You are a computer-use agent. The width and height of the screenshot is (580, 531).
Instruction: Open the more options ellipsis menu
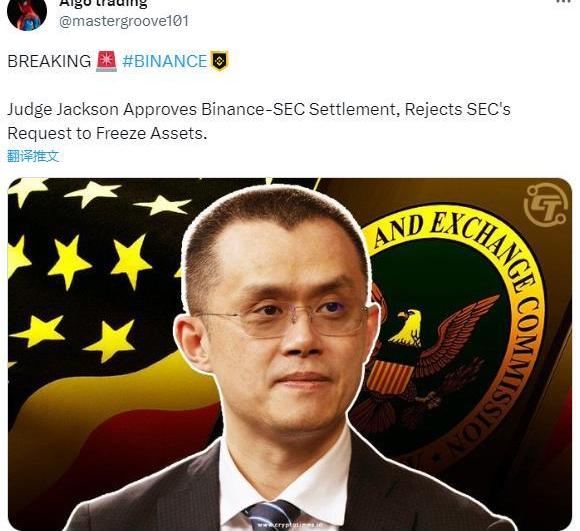(x=564, y=1)
